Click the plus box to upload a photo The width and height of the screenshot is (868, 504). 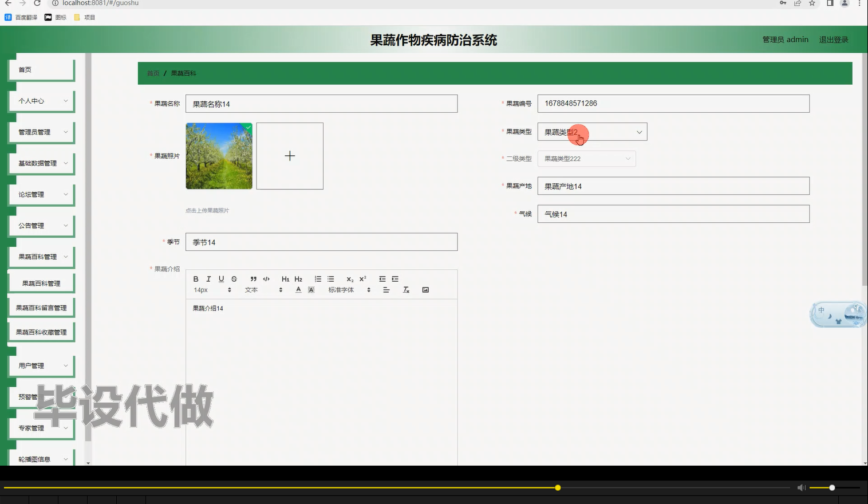(x=290, y=155)
